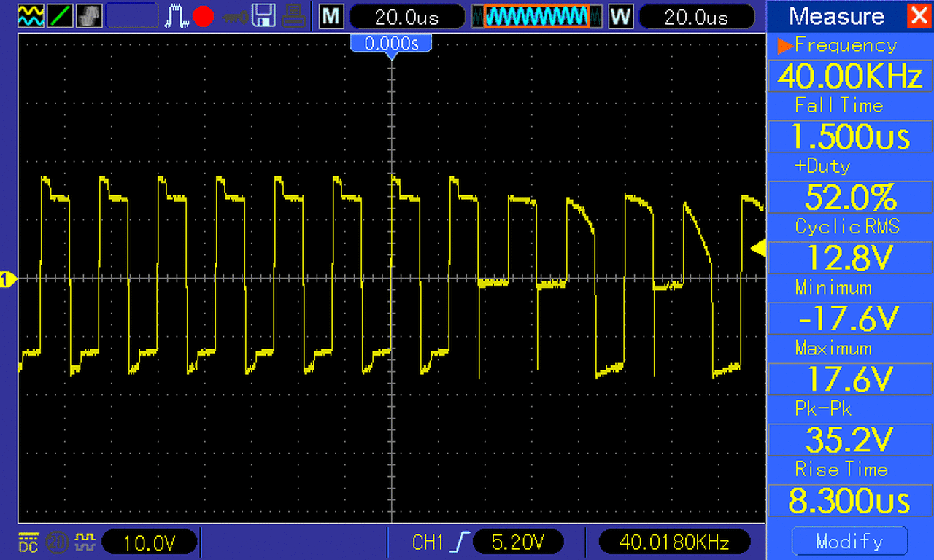The image size is (934, 560).
Task: Click the green diagonal line icon
Action: click(x=60, y=15)
